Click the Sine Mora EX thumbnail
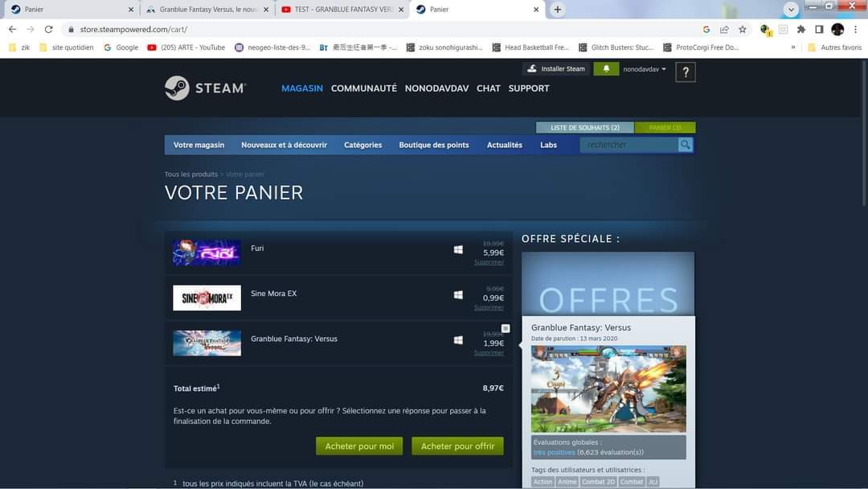The height and width of the screenshot is (489, 868). pos(207,298)
